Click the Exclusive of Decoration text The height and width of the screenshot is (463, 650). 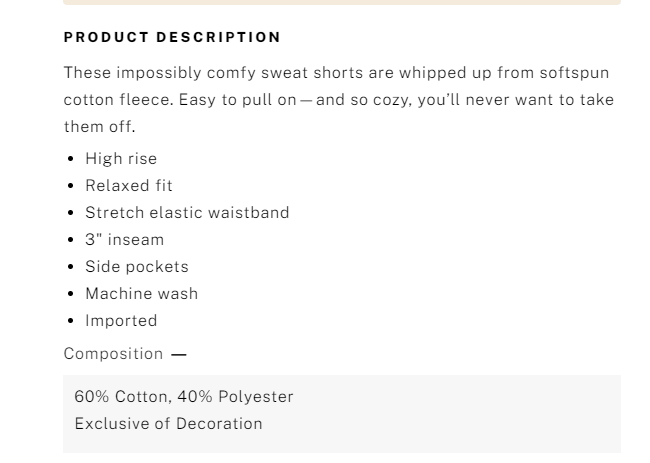click(168, 424)
